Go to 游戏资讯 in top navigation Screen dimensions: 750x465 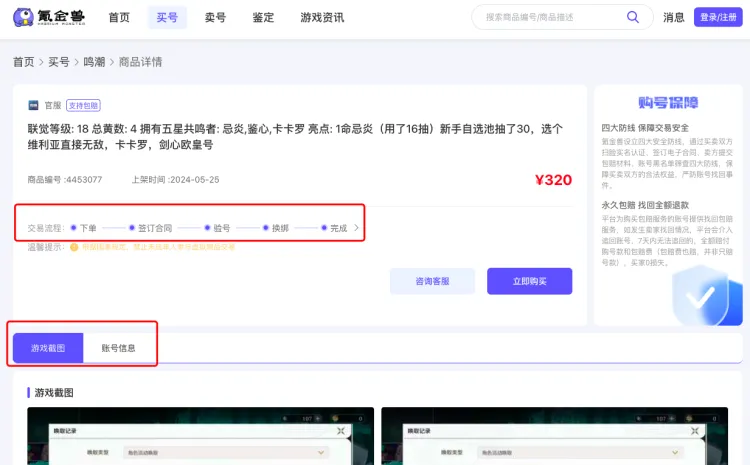pos(322,17)
